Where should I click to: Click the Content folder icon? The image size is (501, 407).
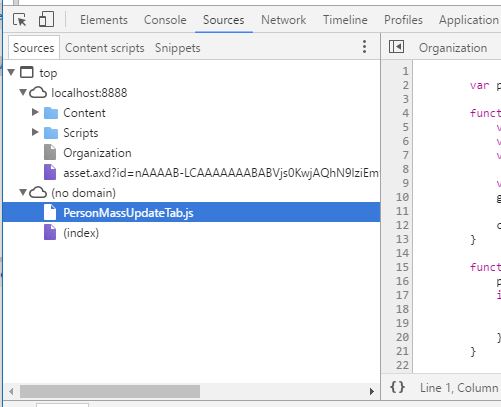(51, 113)
